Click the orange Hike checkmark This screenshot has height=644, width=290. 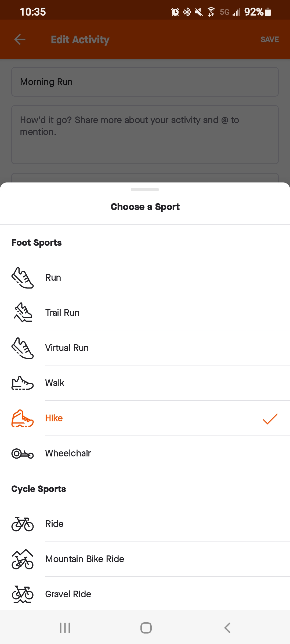coord(270,419)
